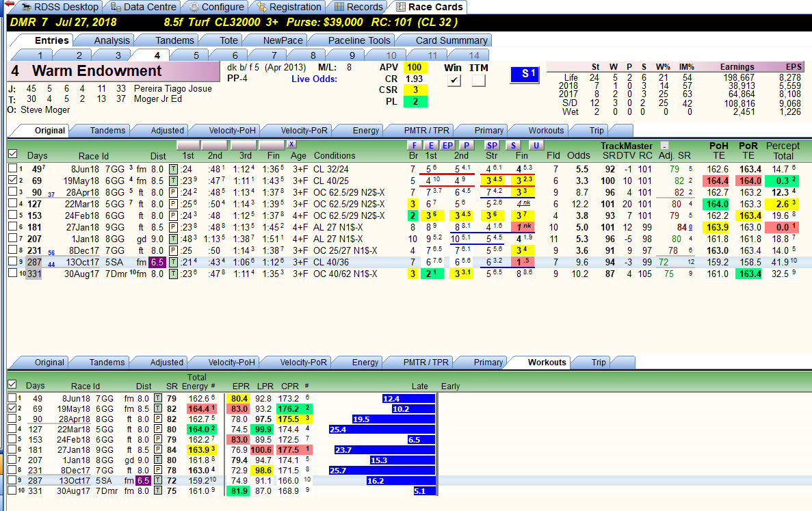Switch lower panel to Trip tab
This screenshot has width=812, height=511.
[x=599, y=363]
